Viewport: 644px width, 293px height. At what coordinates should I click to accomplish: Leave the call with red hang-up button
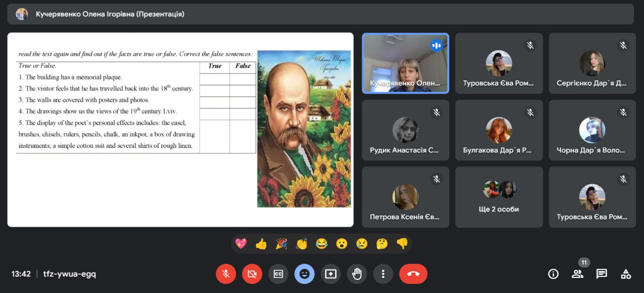click(x=413, y=274)
